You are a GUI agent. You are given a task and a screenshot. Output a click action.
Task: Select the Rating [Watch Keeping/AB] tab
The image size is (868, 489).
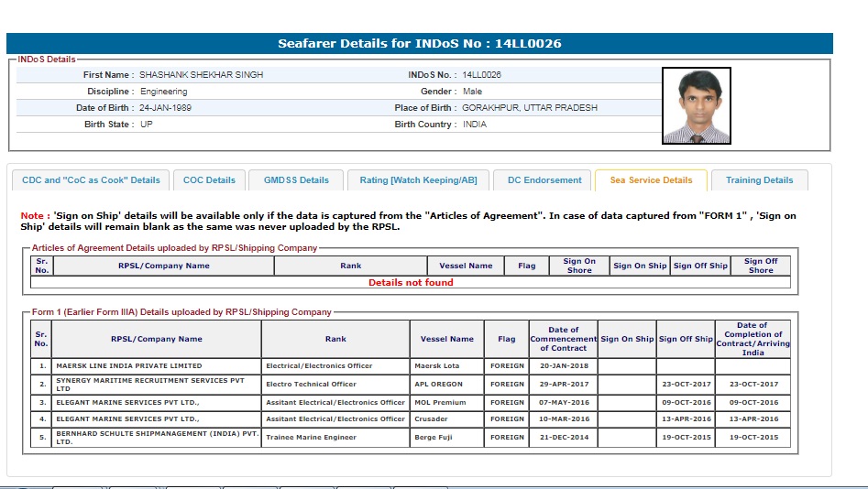(418, 180)
